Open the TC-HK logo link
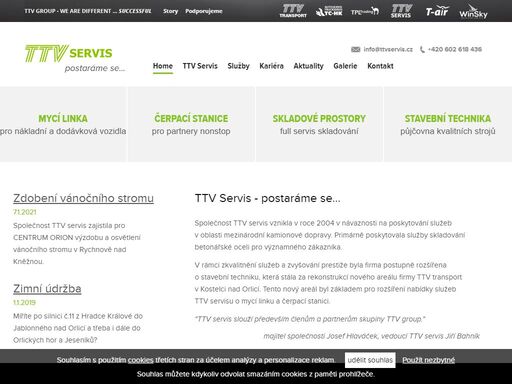 click(x=329, y=11)
